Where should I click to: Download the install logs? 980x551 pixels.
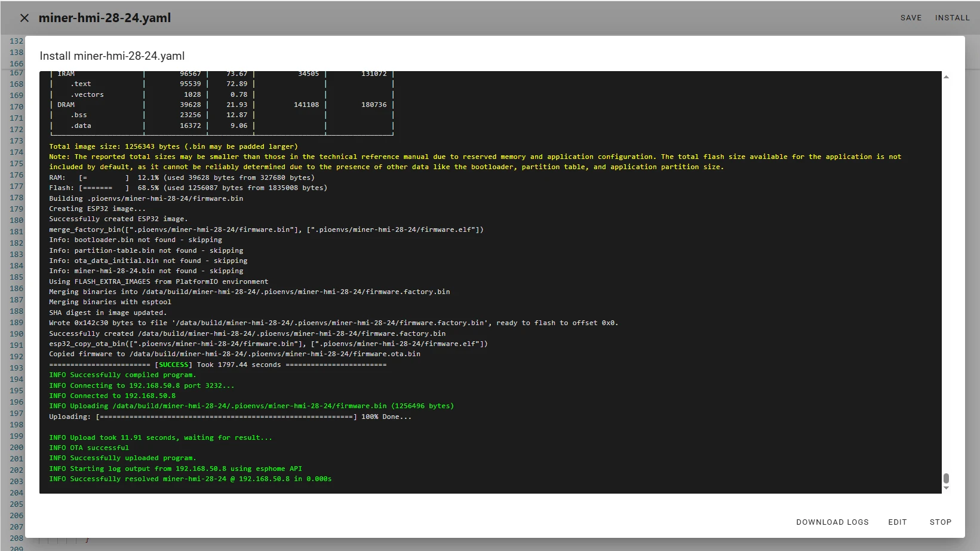(x=832, y=522)
